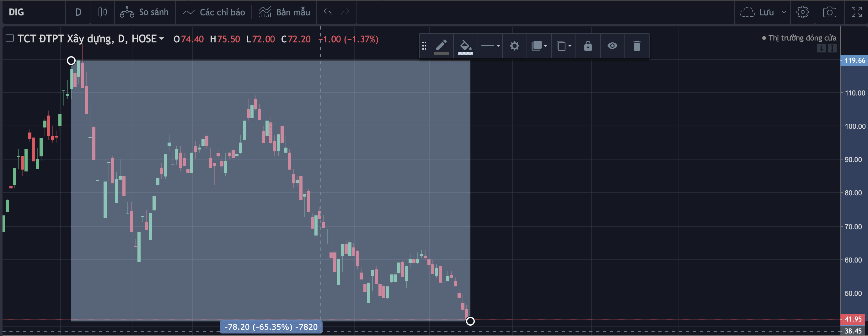Open the D interval selector
The image size is (868, 336).
(x=78, y=12)
